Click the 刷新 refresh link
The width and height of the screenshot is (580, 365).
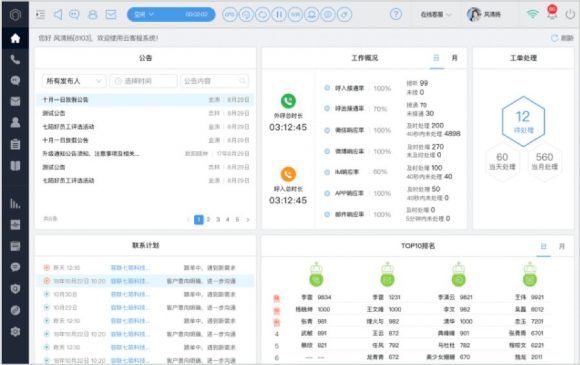(562, 38)
